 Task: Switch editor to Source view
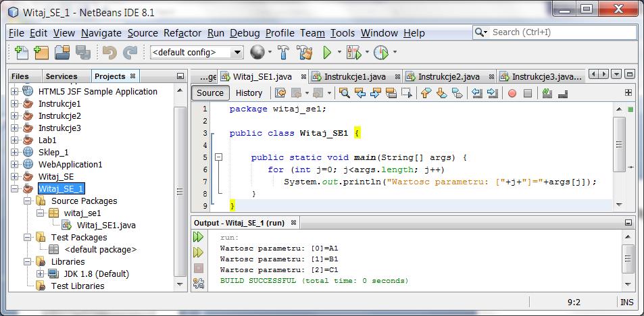click(210, 93)
